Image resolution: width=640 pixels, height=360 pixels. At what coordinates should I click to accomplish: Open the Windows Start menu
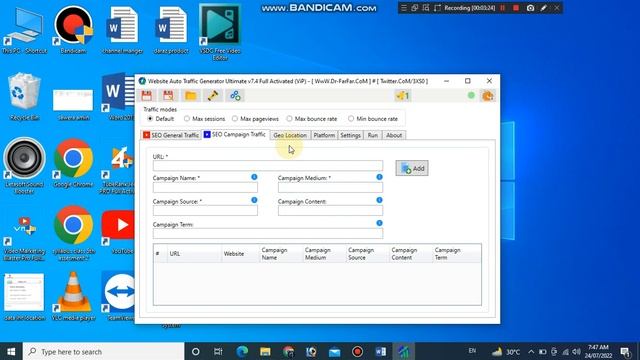pos(11,351)
